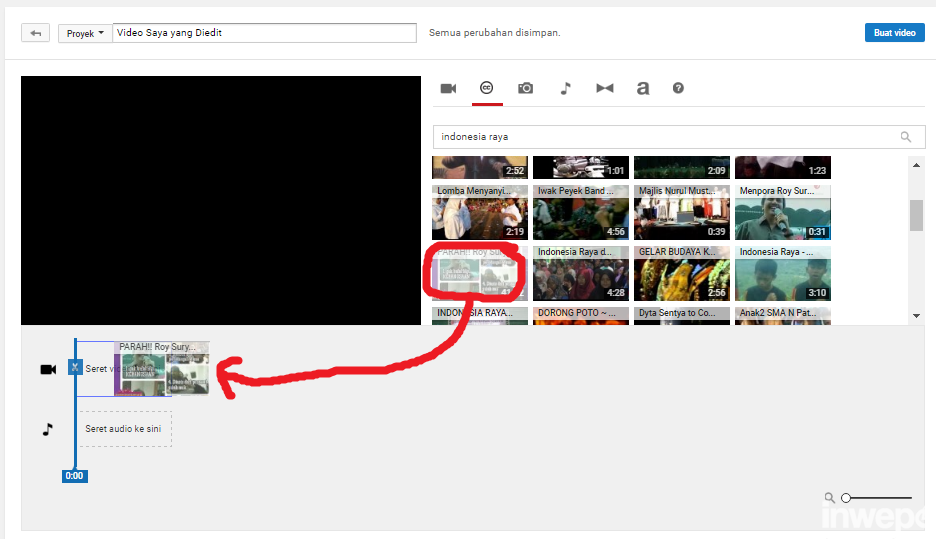The height and width of the screenshot is (539, 936).
Task: Open the text tab letter a icon
Action: tap(642, 88)
